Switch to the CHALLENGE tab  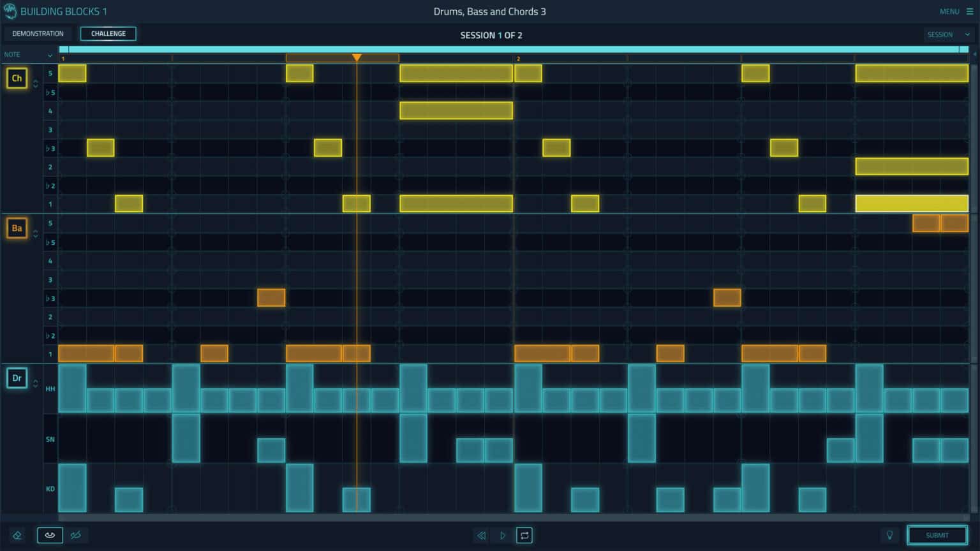click(x=108, y=33)
